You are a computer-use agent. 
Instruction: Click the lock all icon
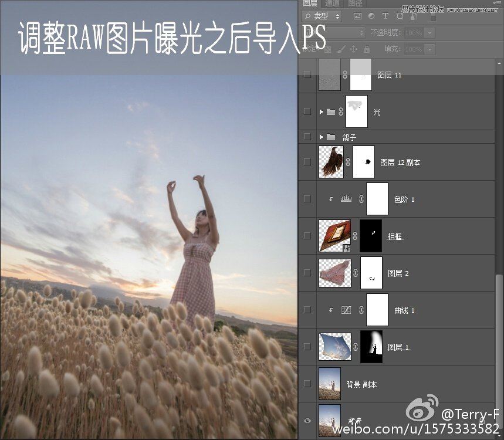pyautogui.click(x=367, y=49)
